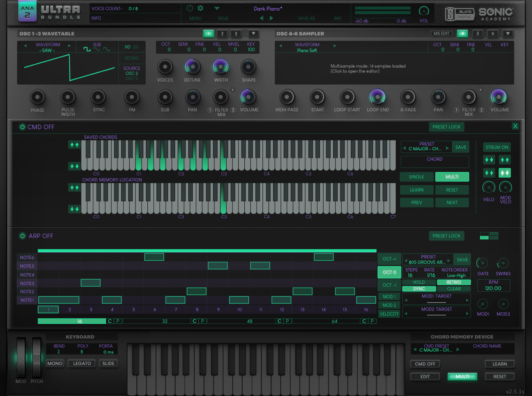Select the VELOCITY arp lane
This screenshot has height=396, width=532.
tap(389, 314)
